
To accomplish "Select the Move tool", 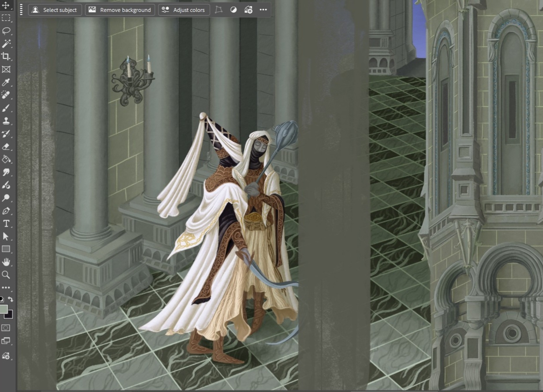I will point(6,5).
